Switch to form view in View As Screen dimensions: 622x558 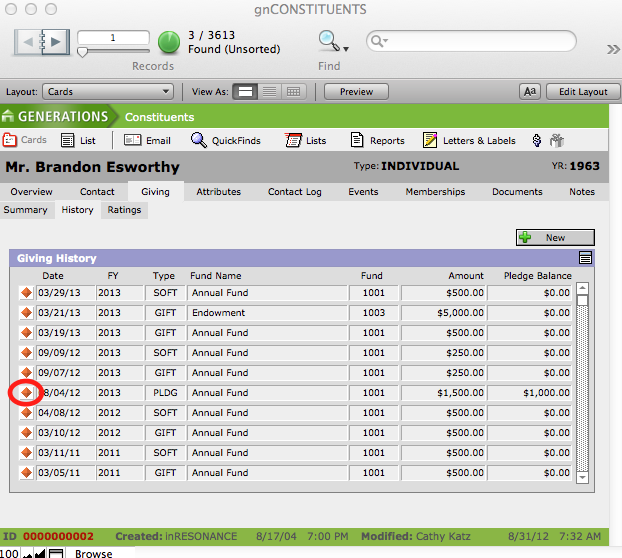click(x=245, y=92)
